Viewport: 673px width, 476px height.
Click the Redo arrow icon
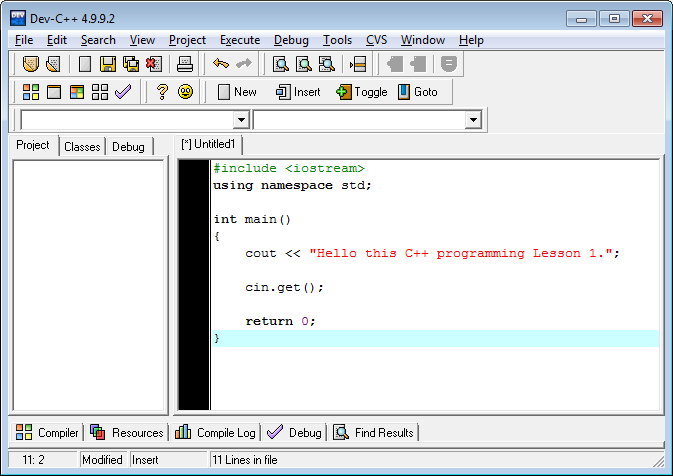point(244,64)
